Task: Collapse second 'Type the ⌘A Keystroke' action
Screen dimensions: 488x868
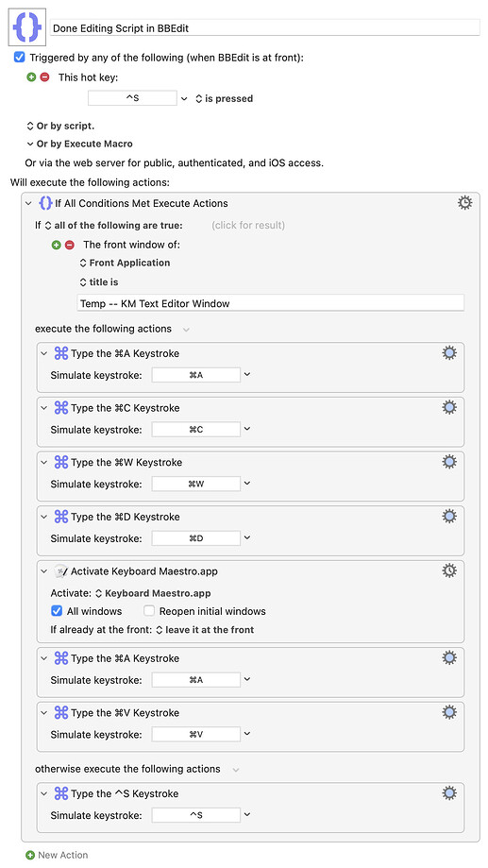Action: click(44, 658)
